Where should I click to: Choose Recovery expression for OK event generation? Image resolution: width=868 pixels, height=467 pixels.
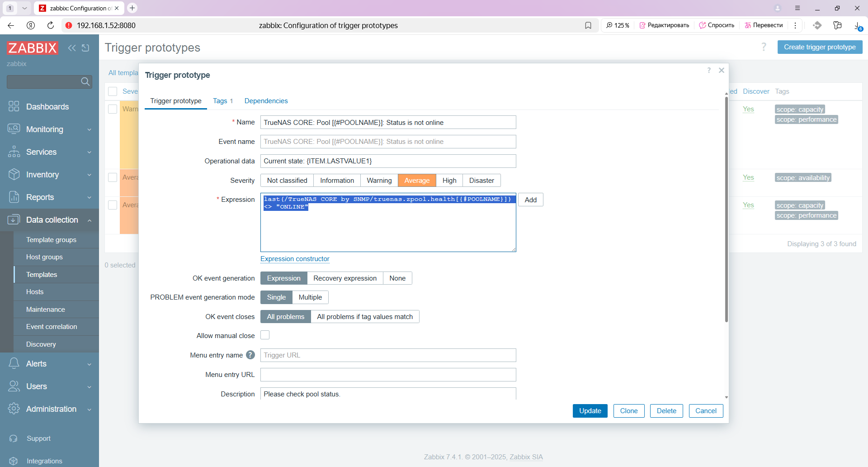pos(345,278)
